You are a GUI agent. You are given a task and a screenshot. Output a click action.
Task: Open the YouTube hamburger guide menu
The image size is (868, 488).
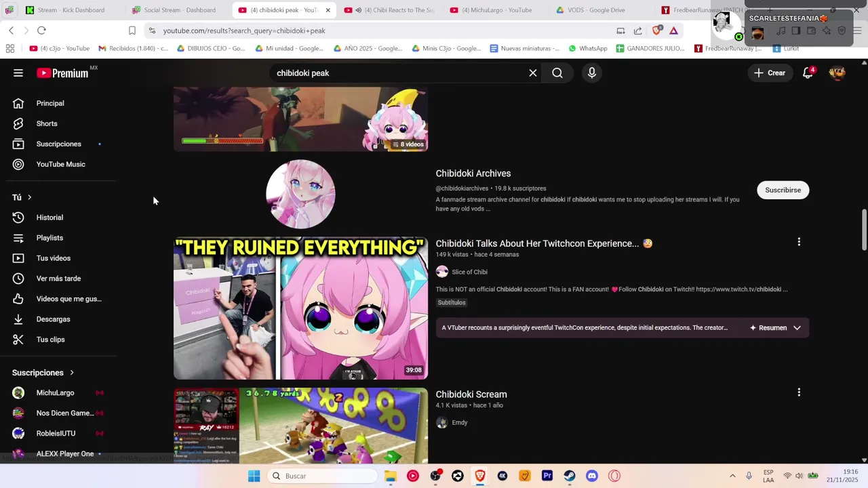pos(18,73)
